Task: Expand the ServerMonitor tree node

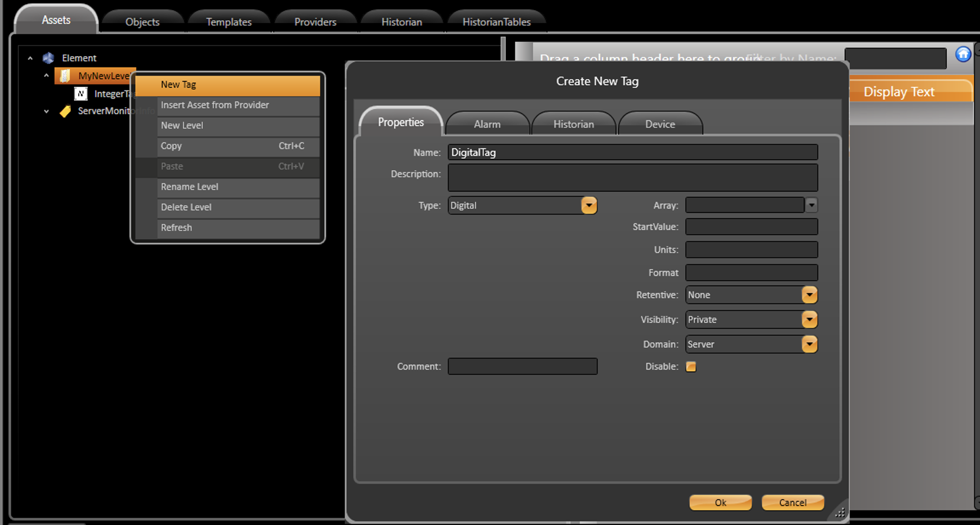Action: [46, 111]
